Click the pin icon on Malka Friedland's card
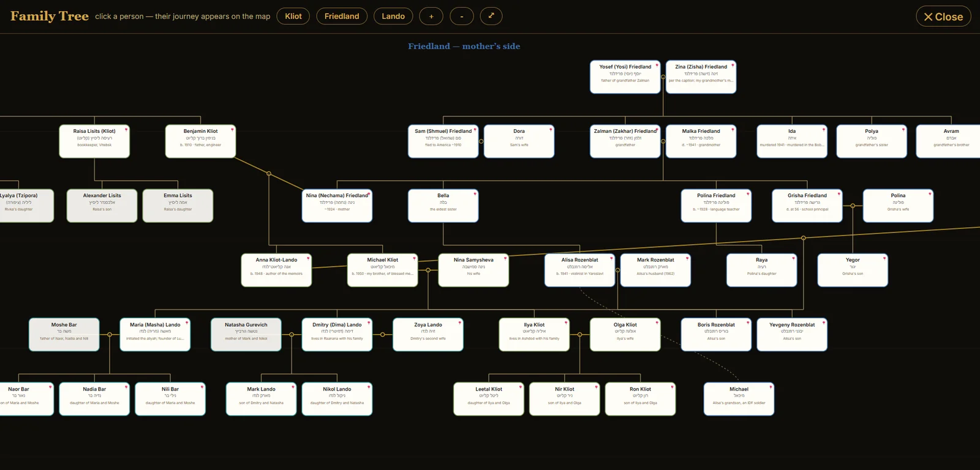Screen dimensions: 980x470 [x=733, y=129]
